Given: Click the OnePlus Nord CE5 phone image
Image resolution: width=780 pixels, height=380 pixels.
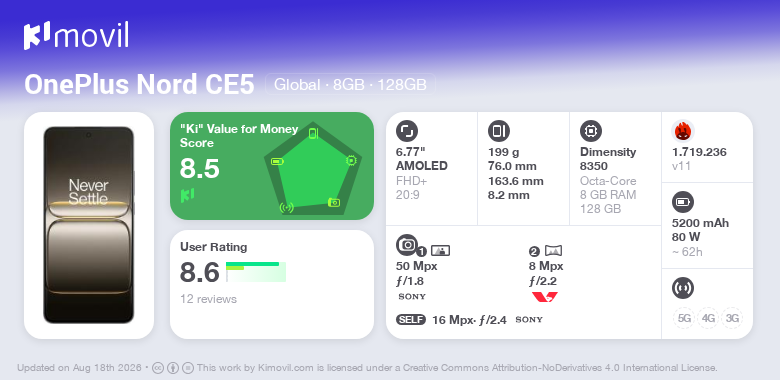Looking at the screenshot, I should pos(89,225).
